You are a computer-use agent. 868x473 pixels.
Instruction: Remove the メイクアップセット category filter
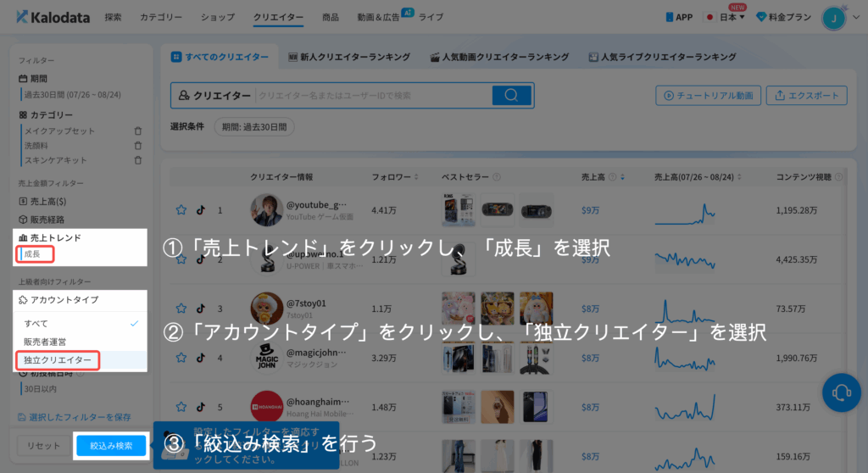138,131
